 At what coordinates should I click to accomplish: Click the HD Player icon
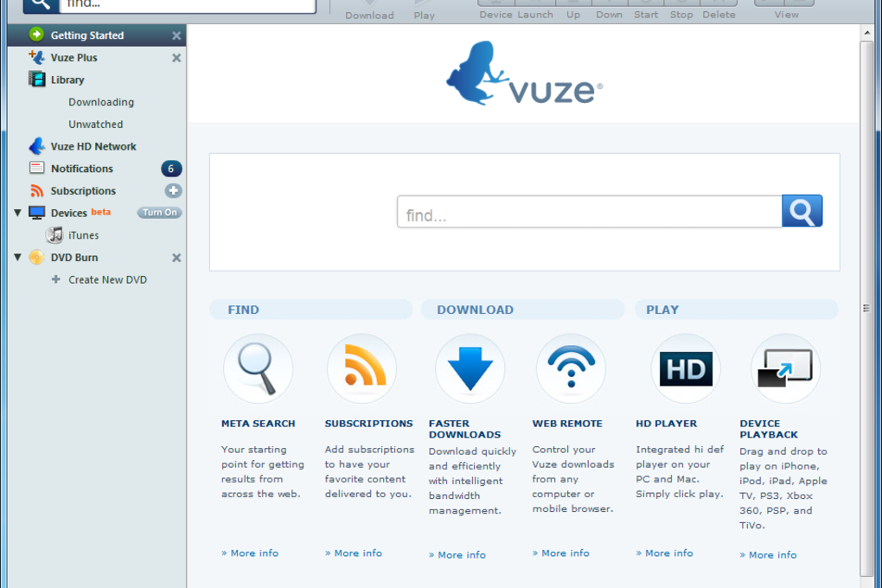(x=686, y=368)
